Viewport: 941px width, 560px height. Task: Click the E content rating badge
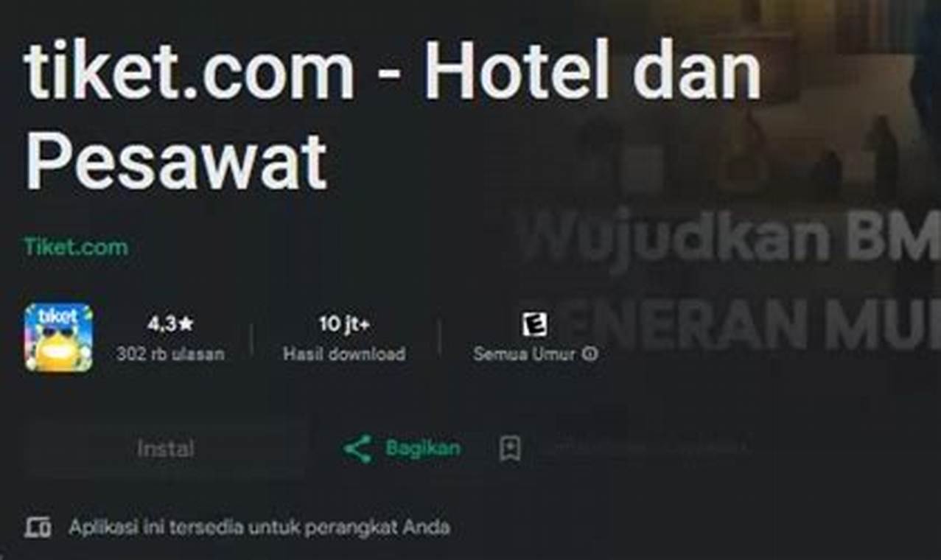[x=535, y=324]
